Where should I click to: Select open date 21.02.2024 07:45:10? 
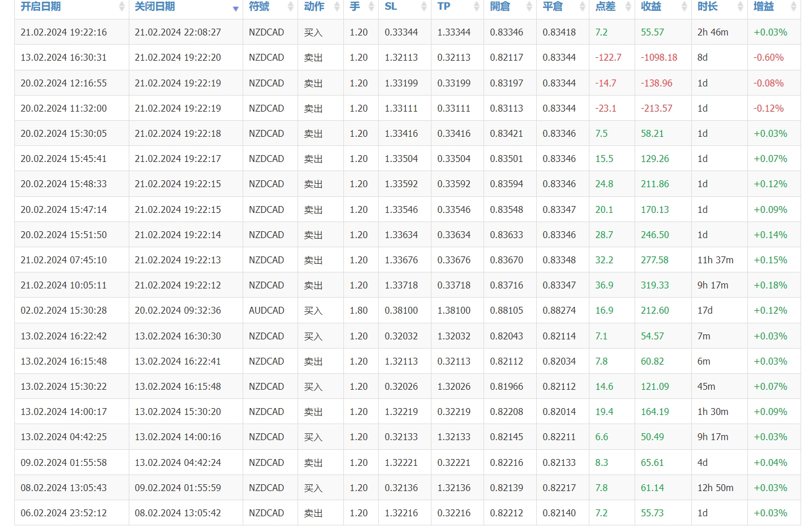pyautogui.click(x=64, y=260)
